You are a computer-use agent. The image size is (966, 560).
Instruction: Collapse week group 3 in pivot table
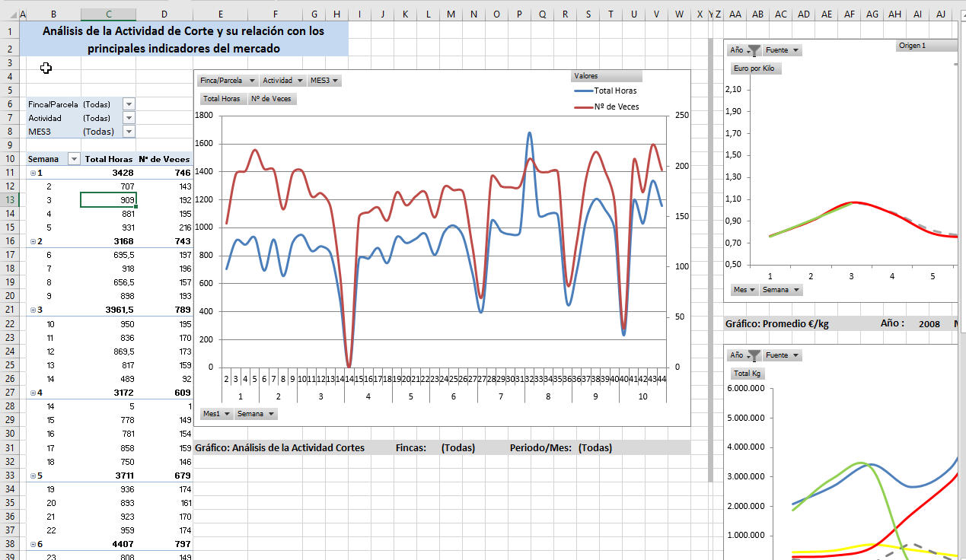[33, 310]
